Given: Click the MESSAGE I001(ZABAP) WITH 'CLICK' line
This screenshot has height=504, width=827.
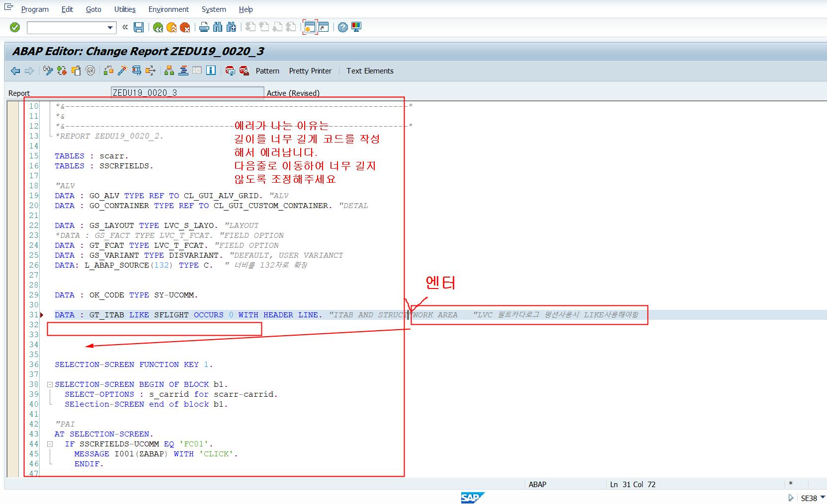Looking at the screenshot, I should (x=156, y=454).
